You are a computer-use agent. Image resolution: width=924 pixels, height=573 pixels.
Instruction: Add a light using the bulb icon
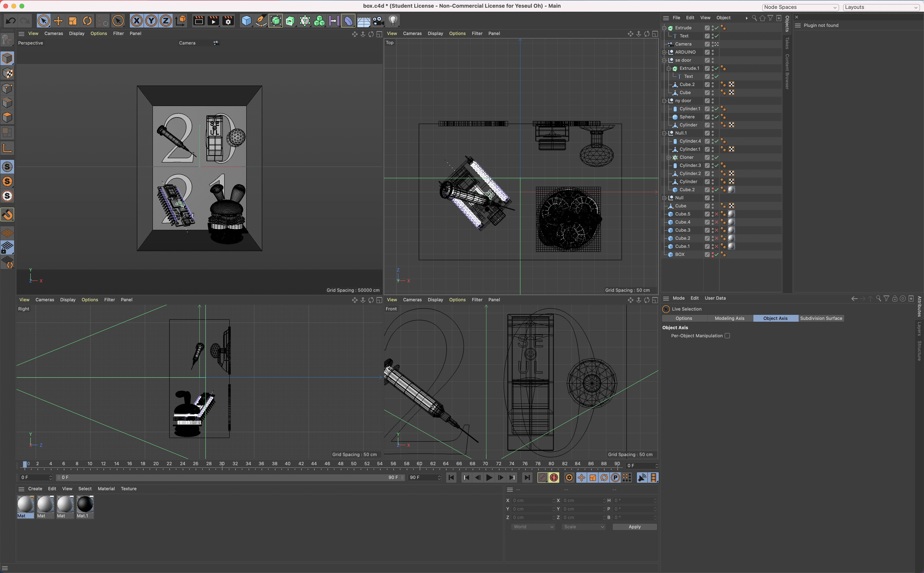[393, 21]
